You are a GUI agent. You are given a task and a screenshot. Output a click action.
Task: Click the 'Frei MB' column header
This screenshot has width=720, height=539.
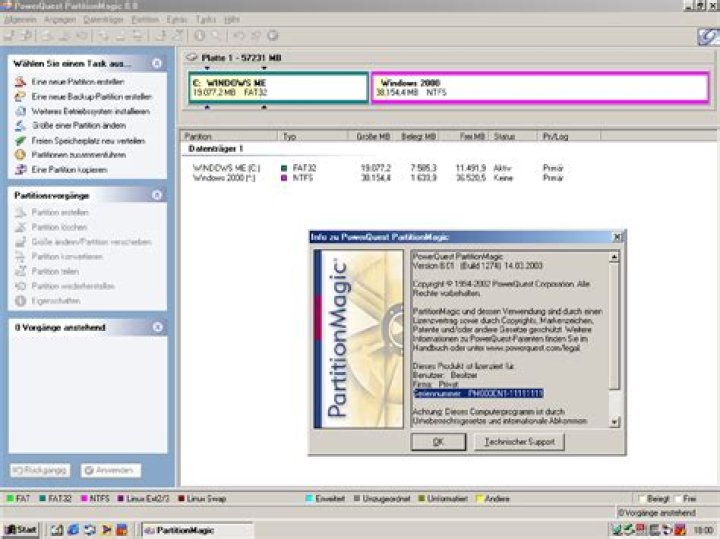465,136
